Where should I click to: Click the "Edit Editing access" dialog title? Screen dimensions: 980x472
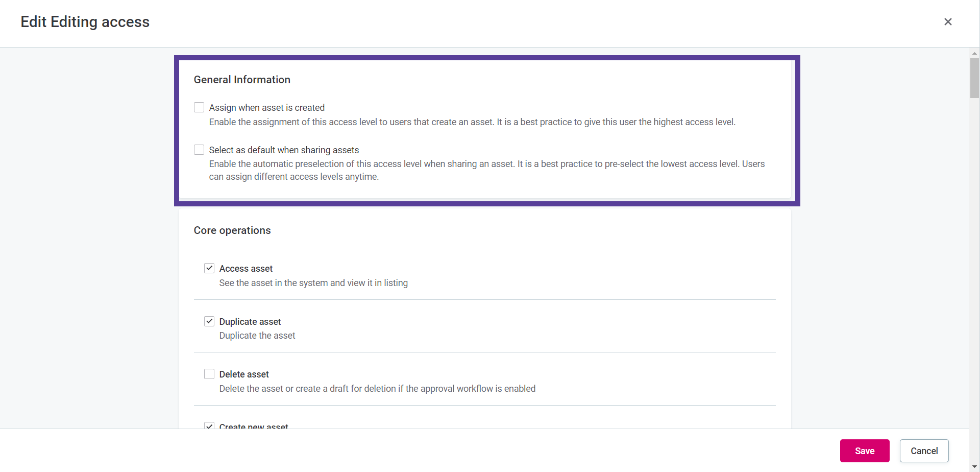[x=85, y=21]
